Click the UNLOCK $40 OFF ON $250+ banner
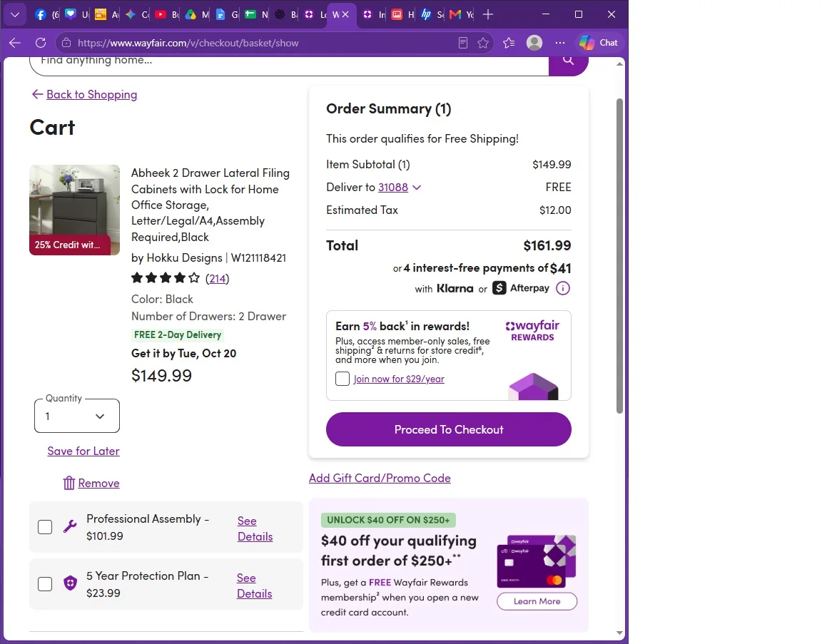 tap(388, 520)
